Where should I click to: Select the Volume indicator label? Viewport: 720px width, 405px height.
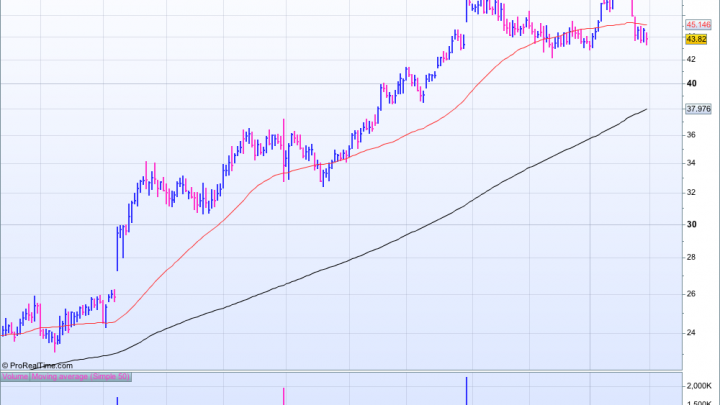pyautogui.click(x=15, y=377)
